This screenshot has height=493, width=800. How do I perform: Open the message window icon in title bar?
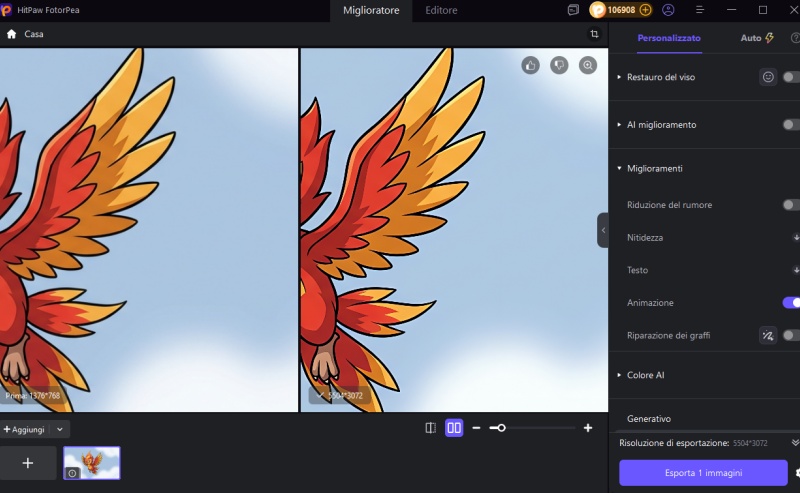point(573,10)
